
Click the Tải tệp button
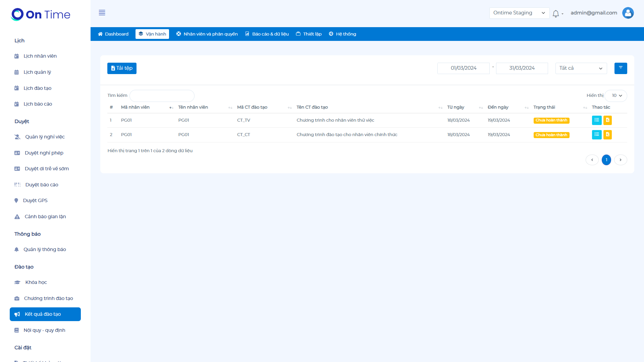tap(122, 68)
